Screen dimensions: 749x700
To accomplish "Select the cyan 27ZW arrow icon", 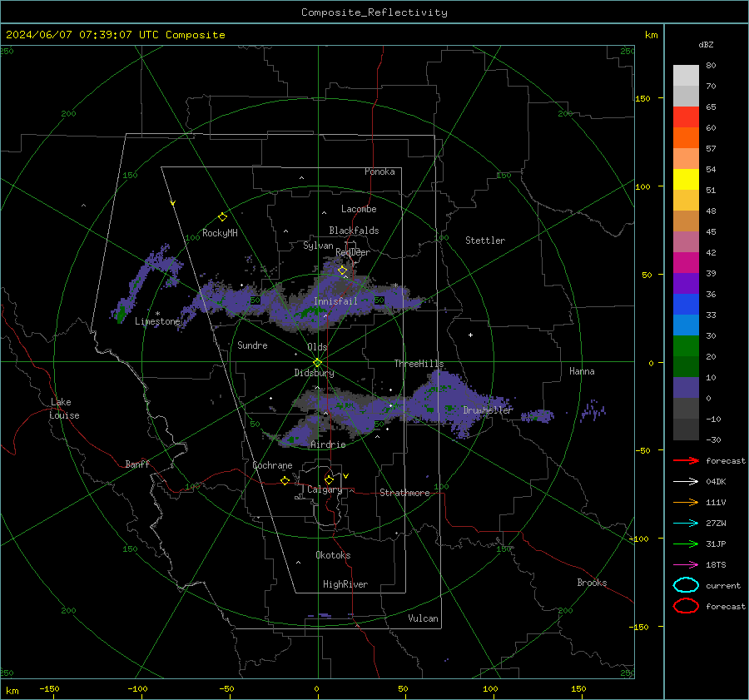I will pos(686,524).
